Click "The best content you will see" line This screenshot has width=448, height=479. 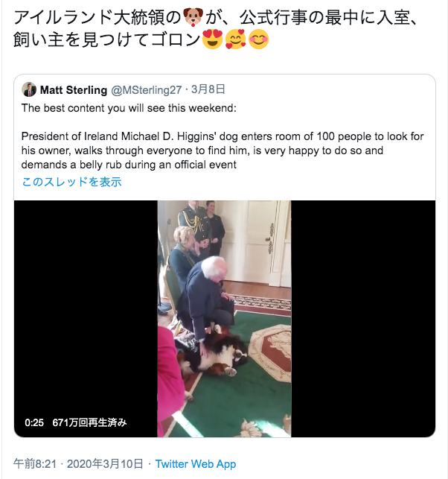coord(129,108)
